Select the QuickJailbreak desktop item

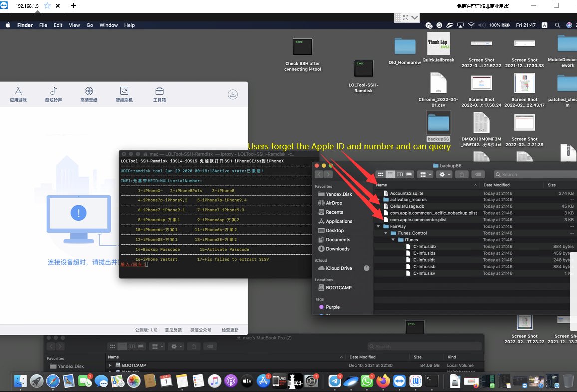pyautogui.click(x=438, y=48)
